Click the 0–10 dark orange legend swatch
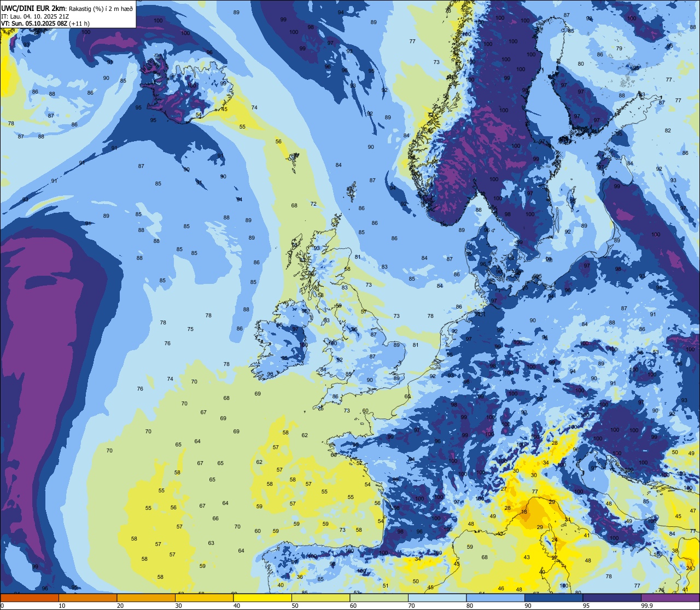This screenshot has width=700, height=610. (x=30, y=597)
